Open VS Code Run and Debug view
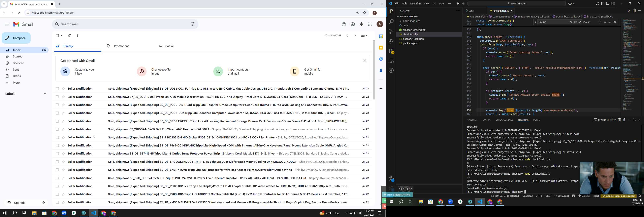The image size is (644, 217). click(391, 41)
